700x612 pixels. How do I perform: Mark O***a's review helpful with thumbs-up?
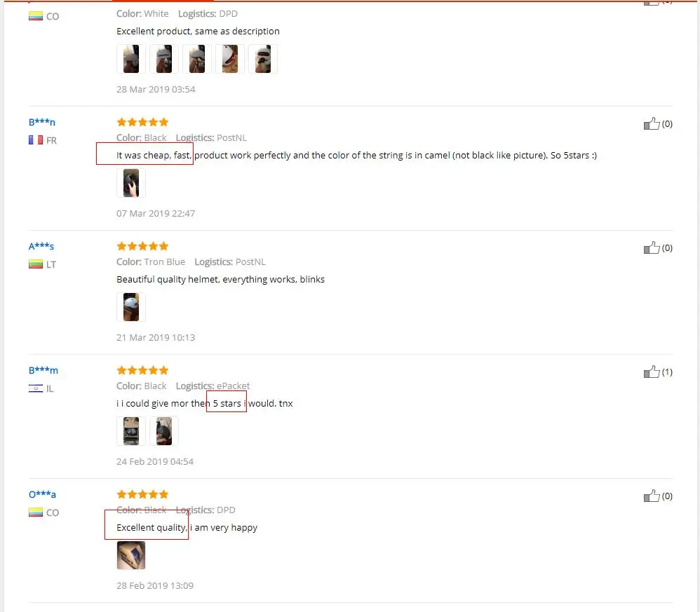click(652, 496)
